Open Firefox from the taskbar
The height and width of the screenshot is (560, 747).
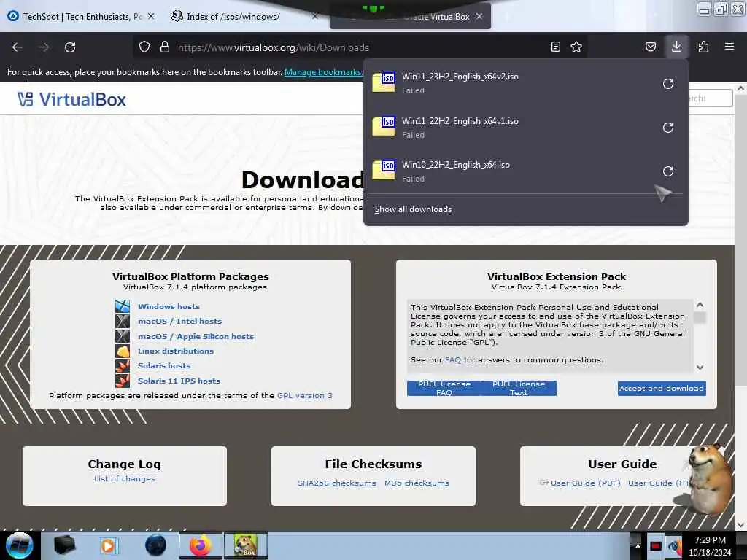click(201, 545)
